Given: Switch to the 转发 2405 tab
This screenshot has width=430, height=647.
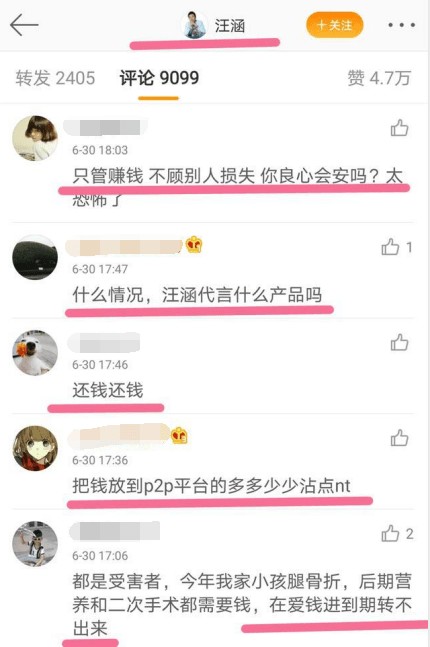Looking at the screenshot, I should (55, 78).
